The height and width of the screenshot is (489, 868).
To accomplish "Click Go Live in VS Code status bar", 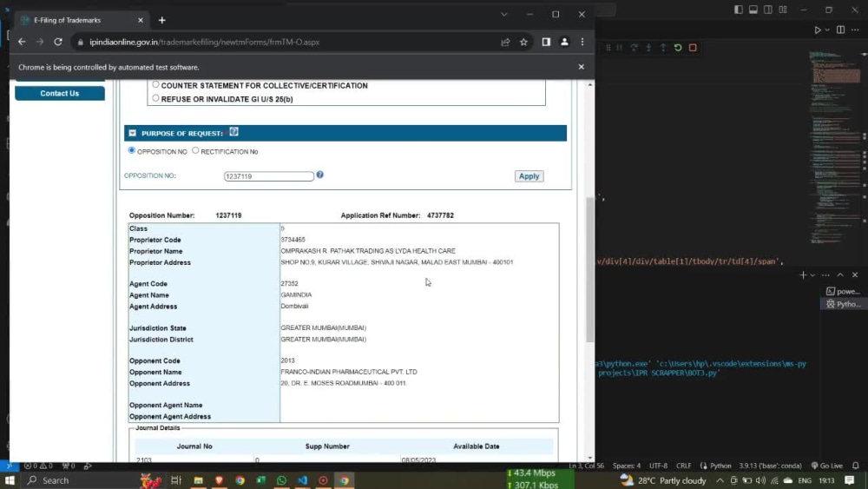I will pos(827,466).
